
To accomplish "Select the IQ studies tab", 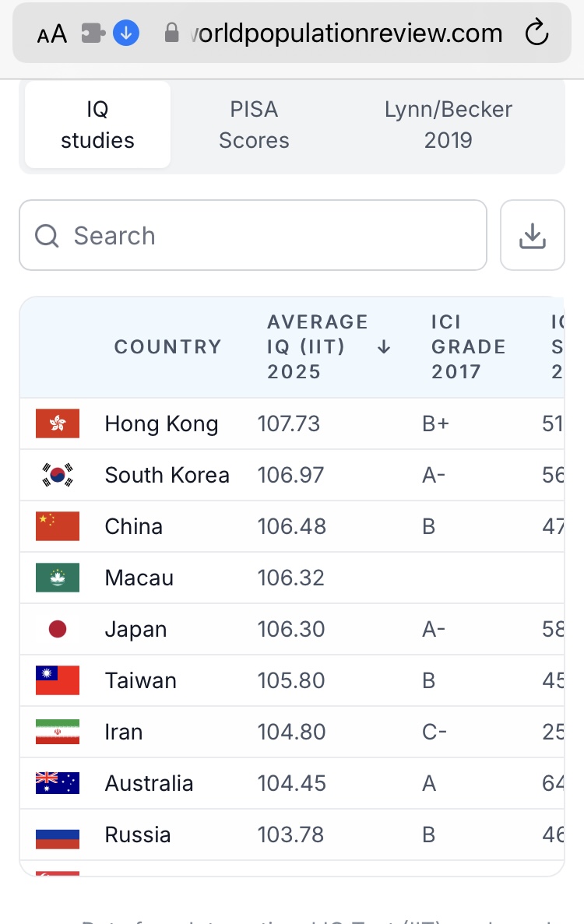I will 97,125.
